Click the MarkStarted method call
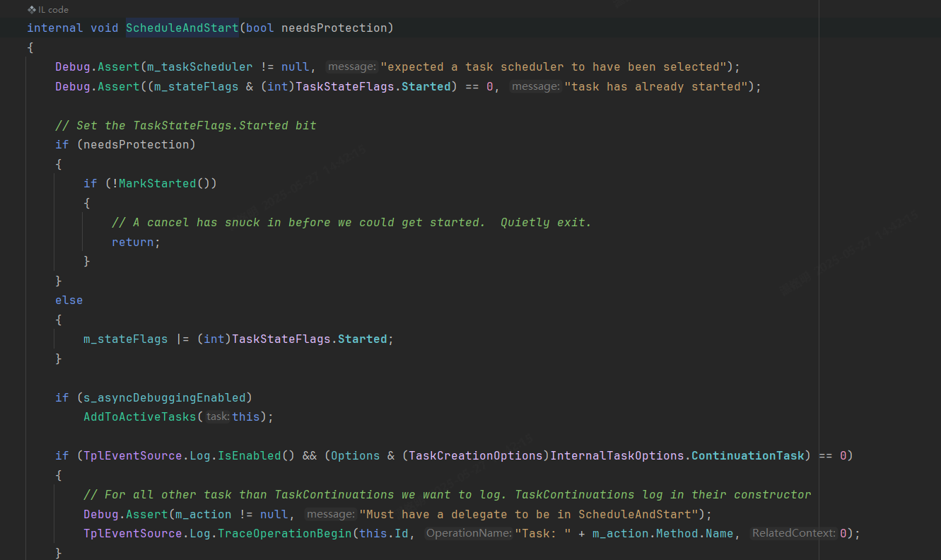Screen dimensions: 941x560 158,182
